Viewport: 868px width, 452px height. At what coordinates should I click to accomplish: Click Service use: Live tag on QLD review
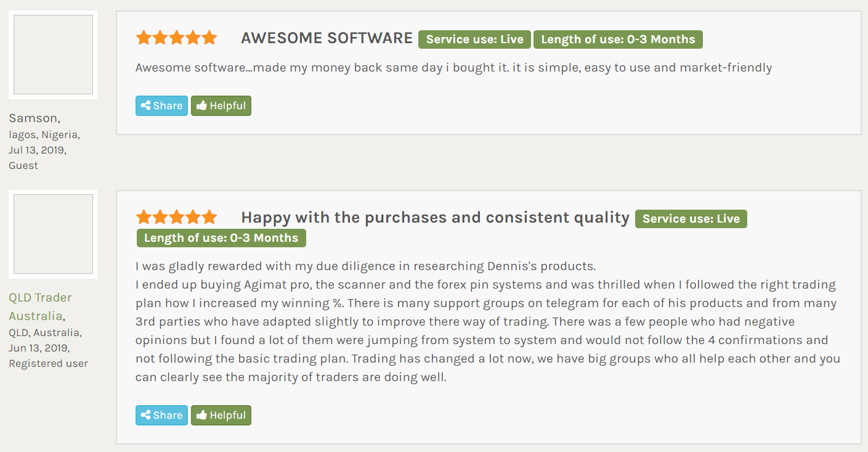coord(691,219)
